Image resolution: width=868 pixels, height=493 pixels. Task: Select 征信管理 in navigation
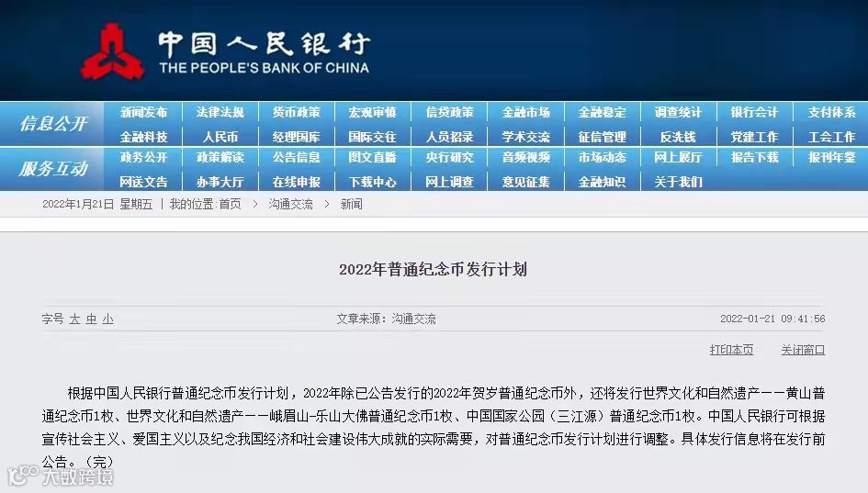[603, 137]
